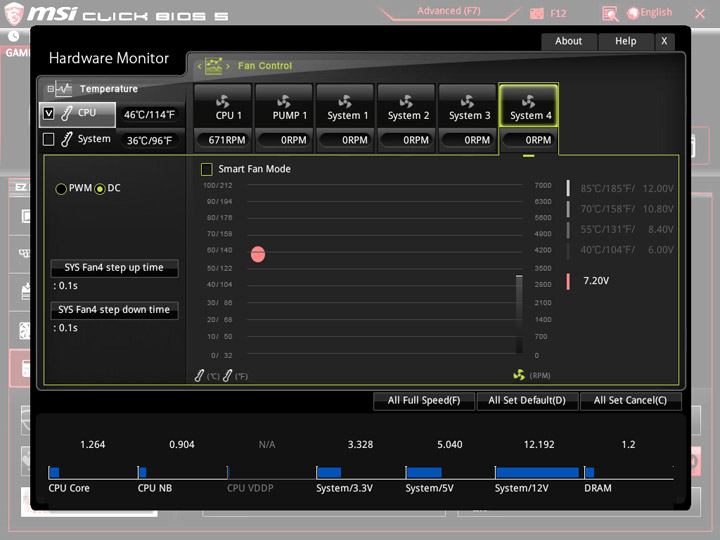
Task: Select the DC radio button
Action: coord(100,189)
